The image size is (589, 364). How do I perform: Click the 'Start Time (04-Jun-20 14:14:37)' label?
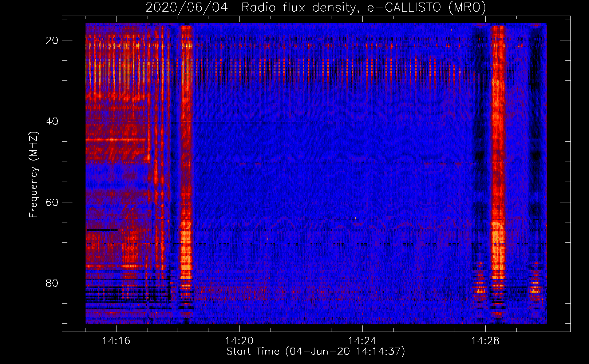coord(316,352)
